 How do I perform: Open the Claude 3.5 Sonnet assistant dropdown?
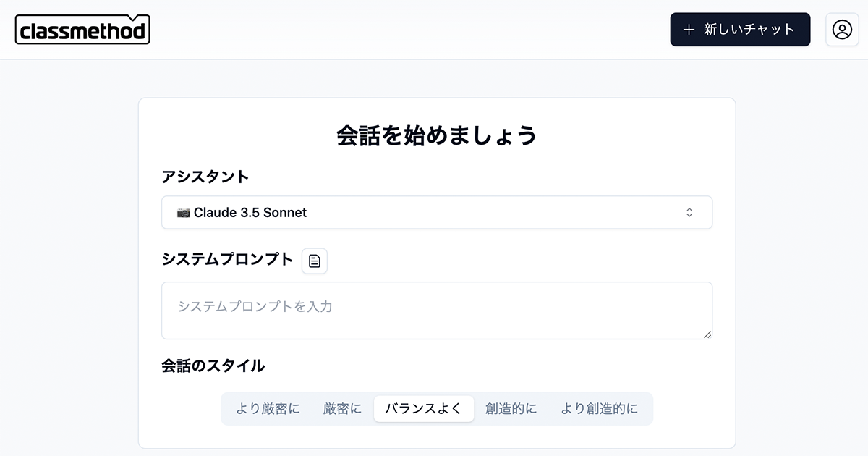pos(436,213)
